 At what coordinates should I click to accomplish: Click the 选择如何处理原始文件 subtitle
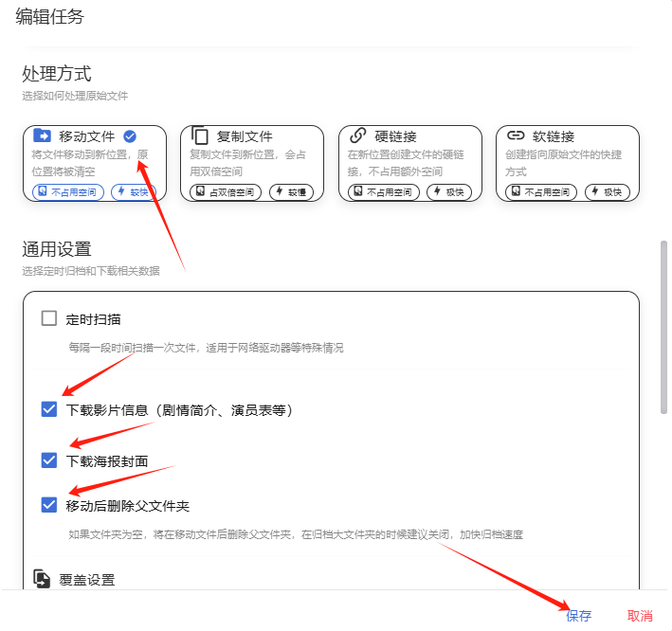tap(75, 96)
